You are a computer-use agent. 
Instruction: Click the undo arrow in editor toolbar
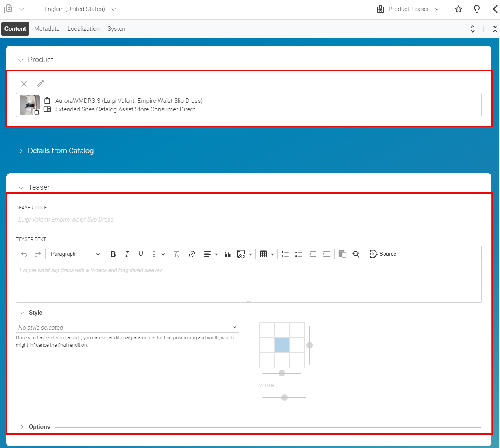tap(24, 254)
